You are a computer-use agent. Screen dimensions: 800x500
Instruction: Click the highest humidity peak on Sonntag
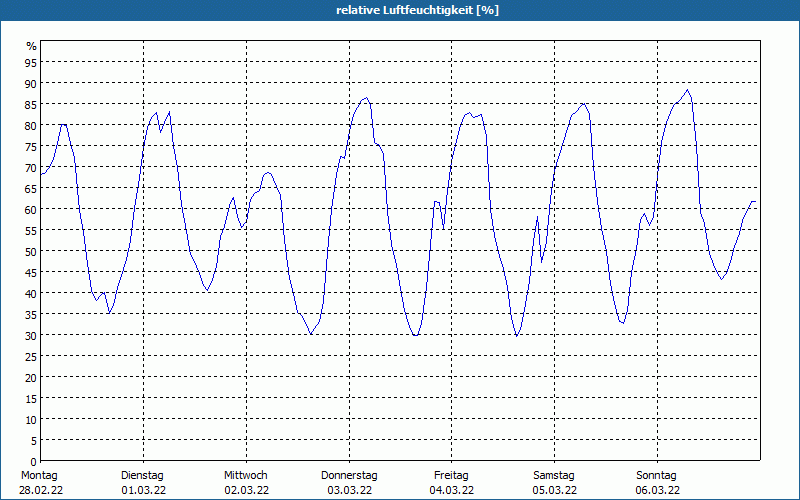click(x=686, y=91)
